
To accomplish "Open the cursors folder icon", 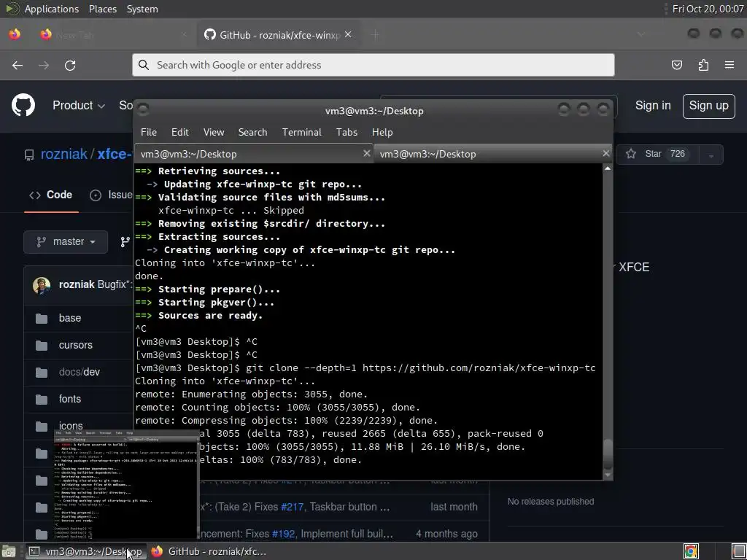I will click(42, 345).
